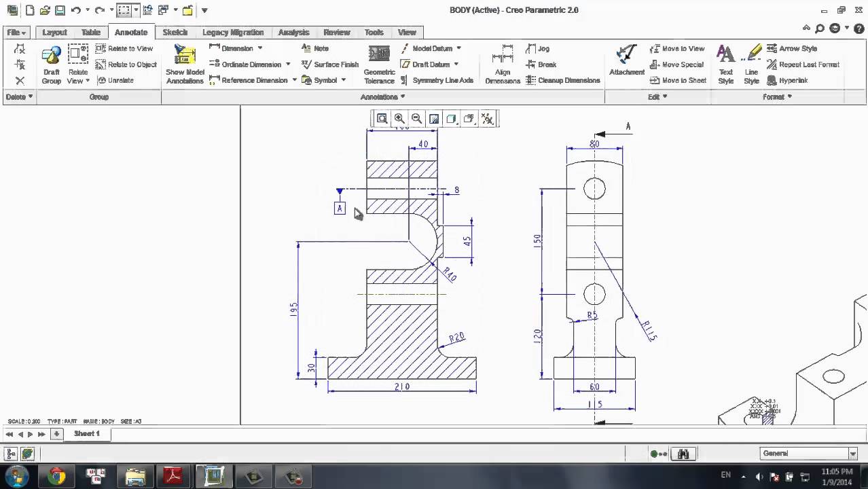Switch to the Legacy Migration tab
The height and width of the screenshot is (489, 868).
coord(233,32)
